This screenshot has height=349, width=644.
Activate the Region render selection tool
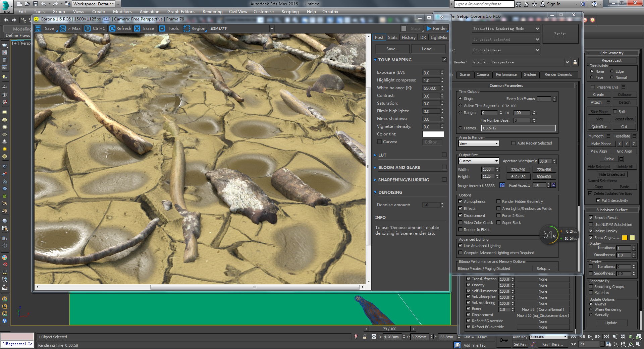187,28
